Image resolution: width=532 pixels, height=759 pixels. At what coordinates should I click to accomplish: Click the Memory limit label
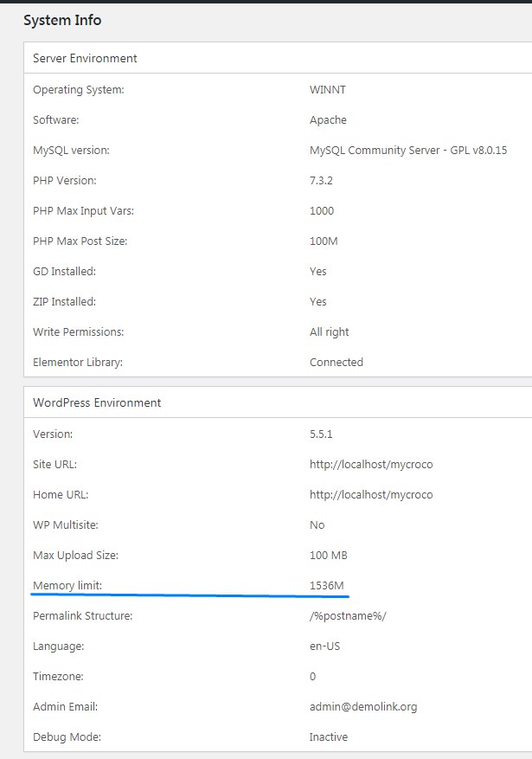click(67, 586)
